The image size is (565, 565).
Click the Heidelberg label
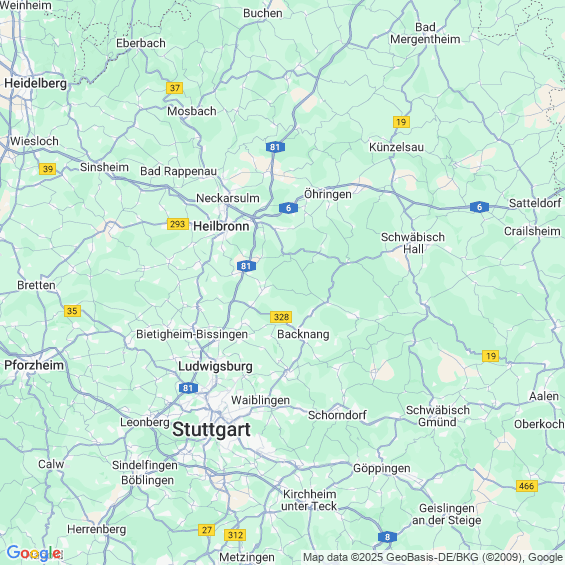35,84
